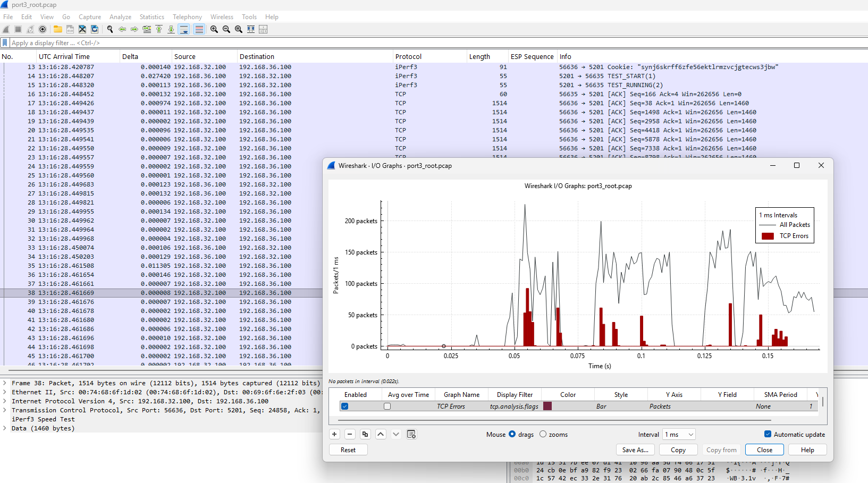Open the Interval 1 ms dropdown

[x=679, y=435]
